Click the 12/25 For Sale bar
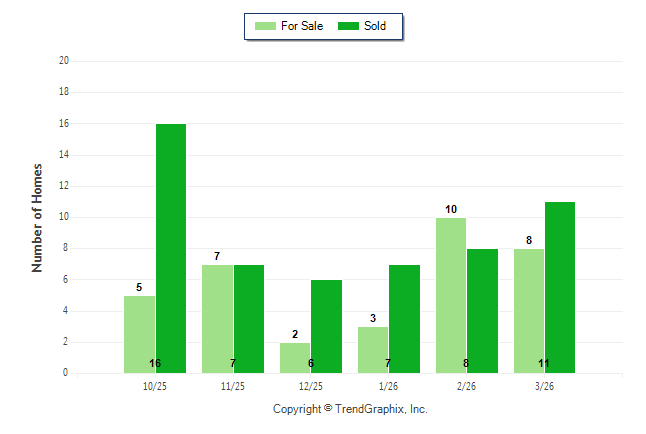The image size is (646, 434). coord(295,358)
